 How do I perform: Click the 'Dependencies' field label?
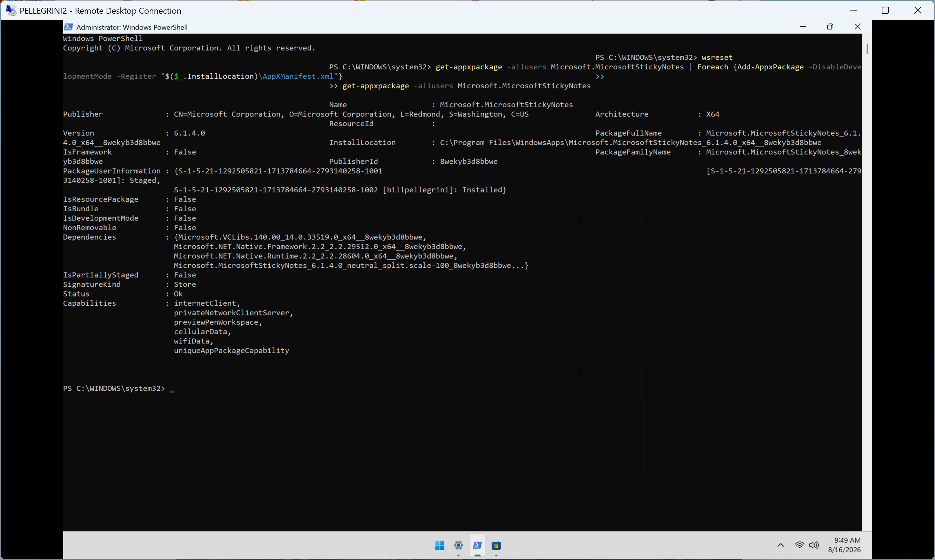[x=89, y=237]
